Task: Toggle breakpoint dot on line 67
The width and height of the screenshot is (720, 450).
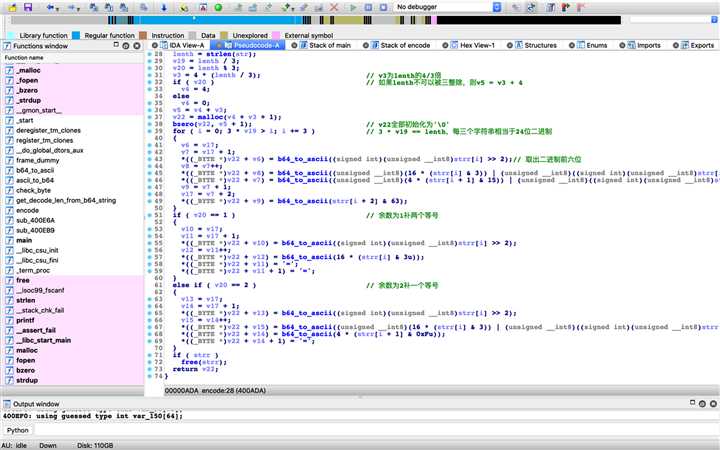Action: 150,327
